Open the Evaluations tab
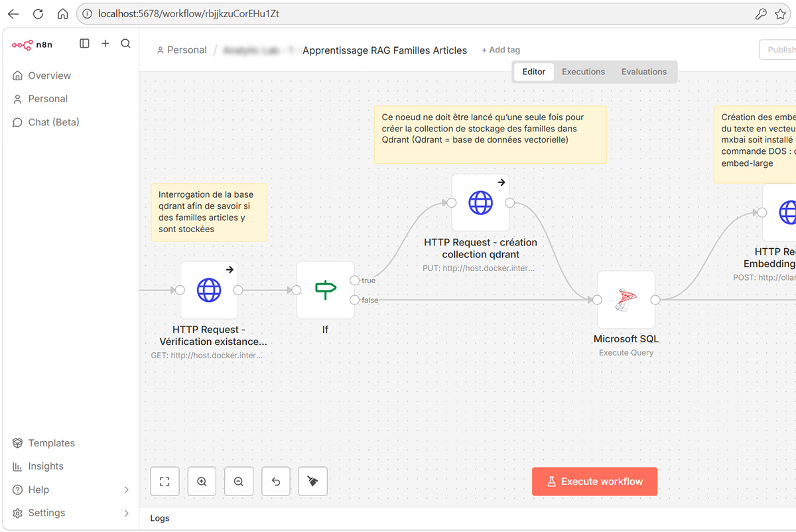 [643, 72]
